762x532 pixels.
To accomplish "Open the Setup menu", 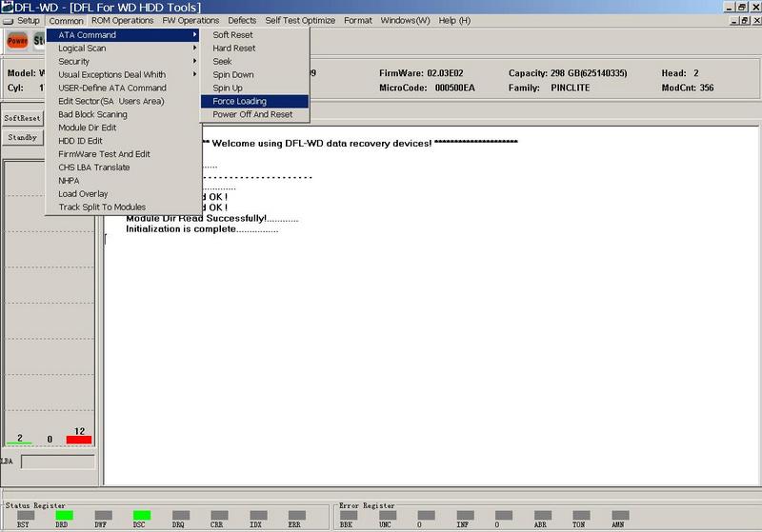I will pos(29,20).
